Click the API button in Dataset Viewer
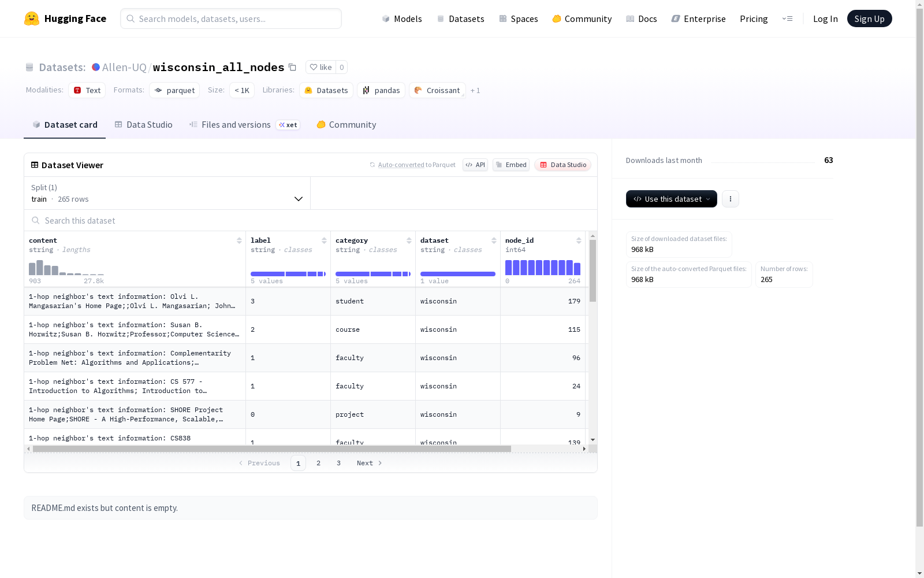 point(475,165)
